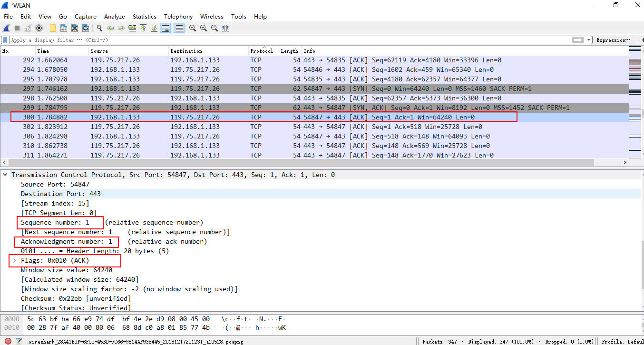Viewport: 644px width, 345px height.
Task: Open the display filter history dropdown
Action: 589,40
